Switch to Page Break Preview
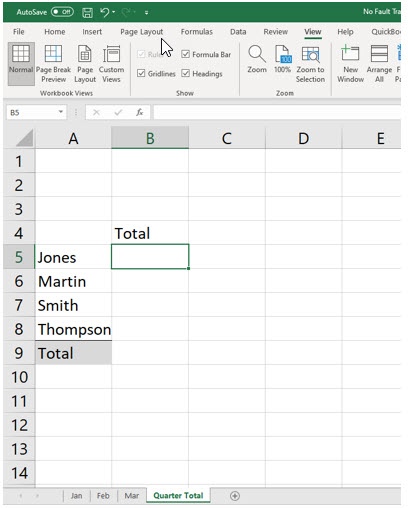408x508 pixels. (53, 64)
